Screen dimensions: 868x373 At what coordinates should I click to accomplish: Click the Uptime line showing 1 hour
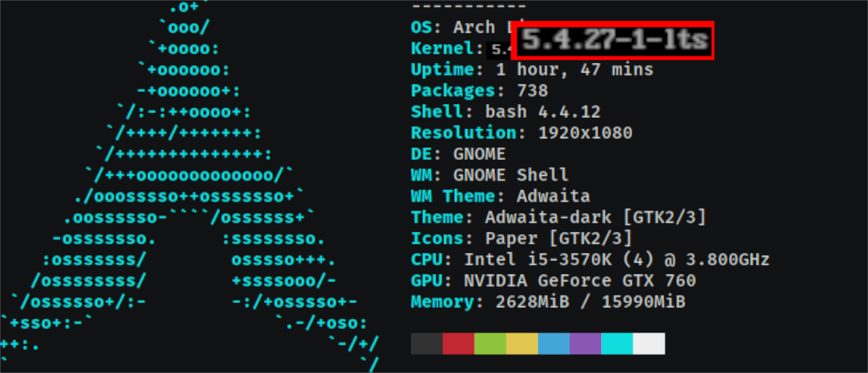(x=532, y=70)
